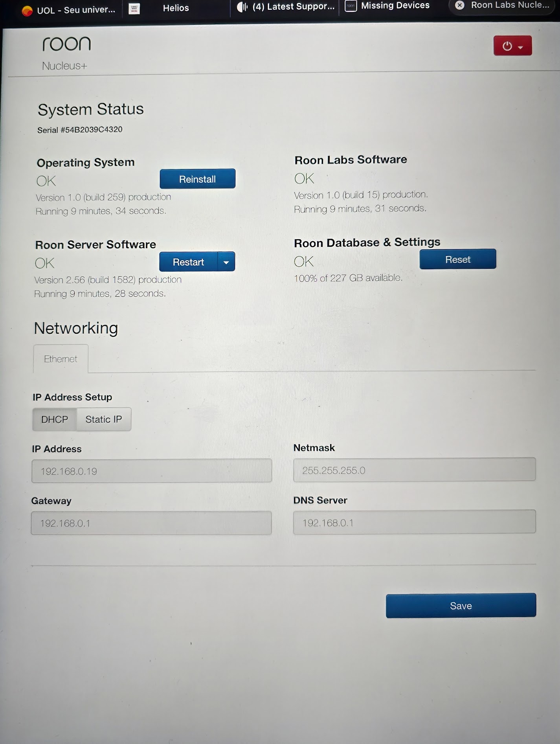The image size is (560, 744).
Task: Switch to the Helios browser tab
Action: (176, 8)
